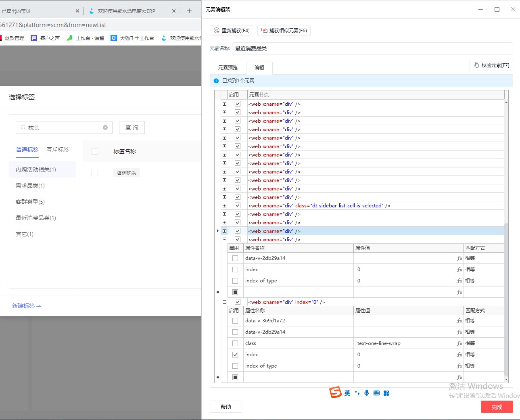Click fx icon in data-v-369d1a72 row
The width and height of the screenshot is (520, 420).
pyautogui.click(x=459, y=321)
